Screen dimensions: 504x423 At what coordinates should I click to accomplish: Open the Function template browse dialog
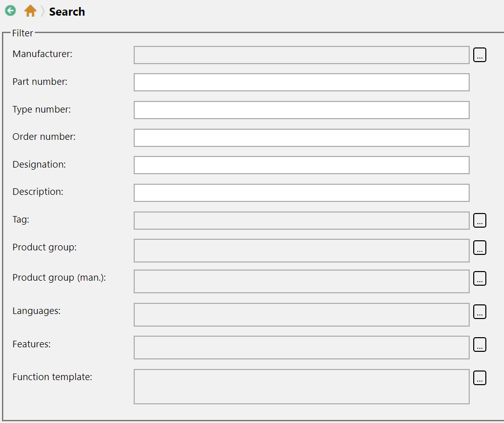[479, 378]
